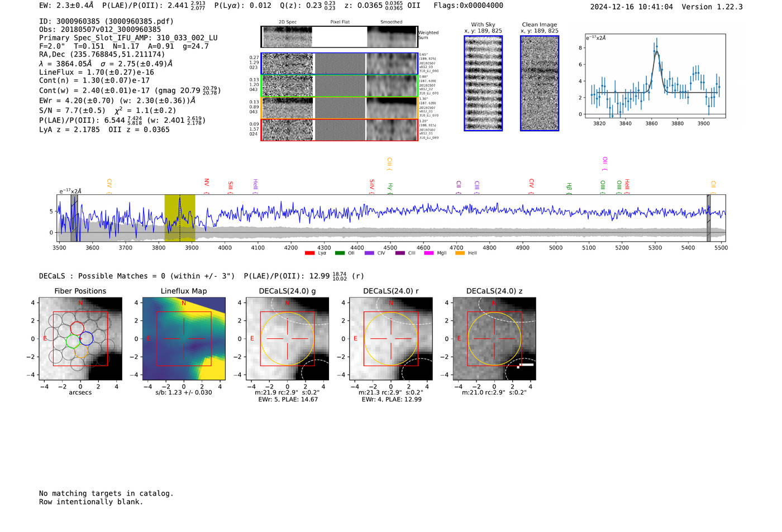Click the 'Obs: 20180507v012_3000960385' line

(100, 30)
